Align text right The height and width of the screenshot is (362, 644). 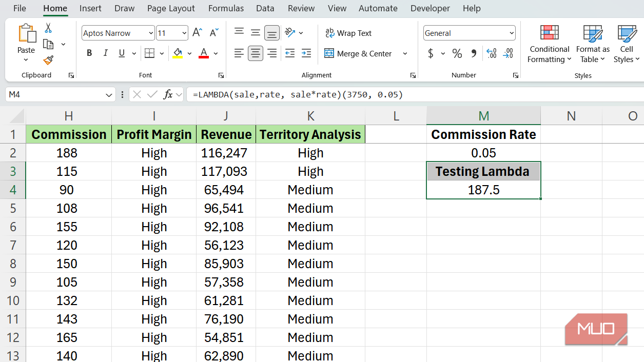point(272,53)
